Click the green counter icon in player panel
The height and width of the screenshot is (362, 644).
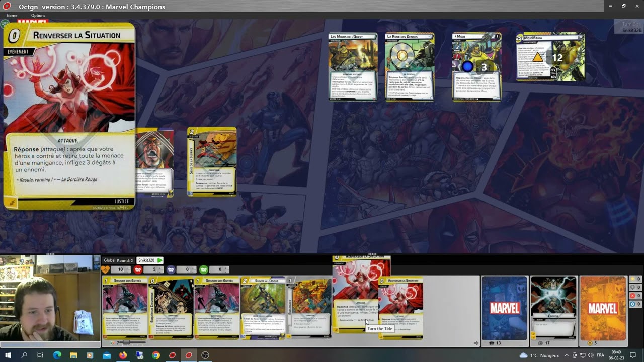click(204, 269)
